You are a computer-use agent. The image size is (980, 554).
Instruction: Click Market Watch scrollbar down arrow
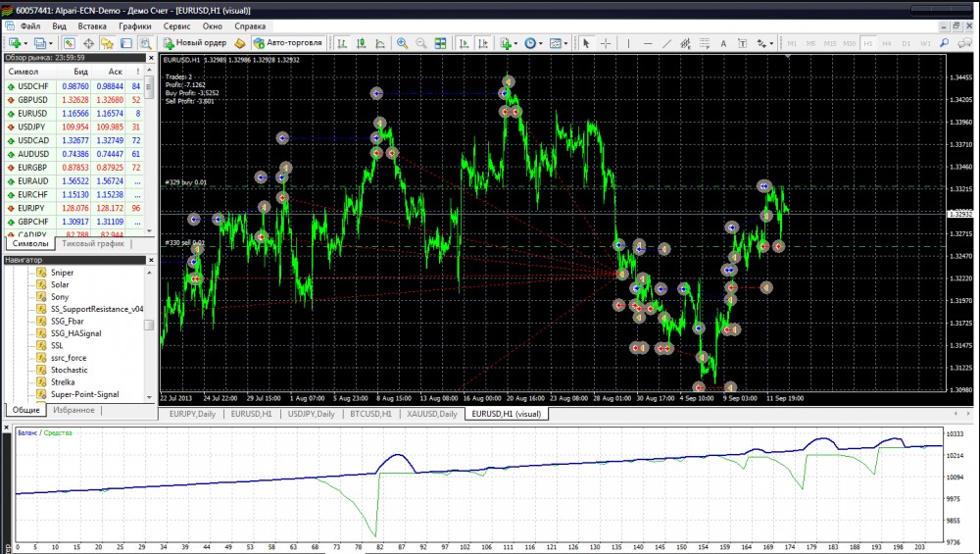coord(149,230)
